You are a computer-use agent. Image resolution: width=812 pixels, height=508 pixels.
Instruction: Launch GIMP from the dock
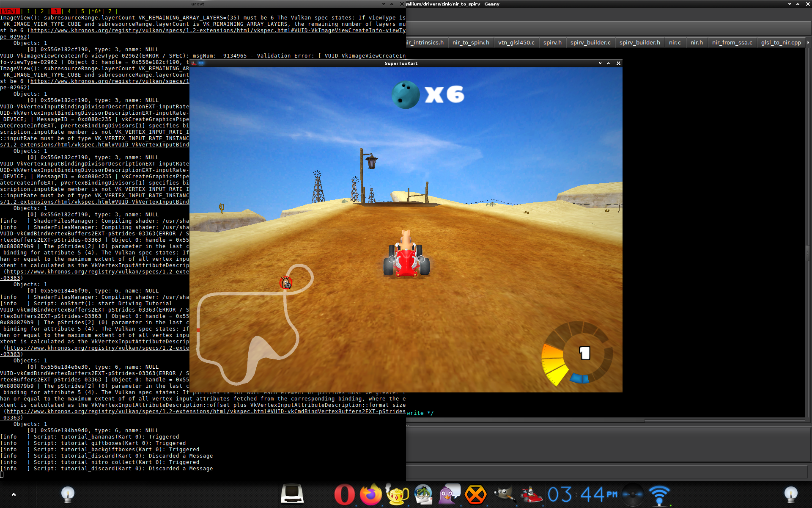pos(504,494)
